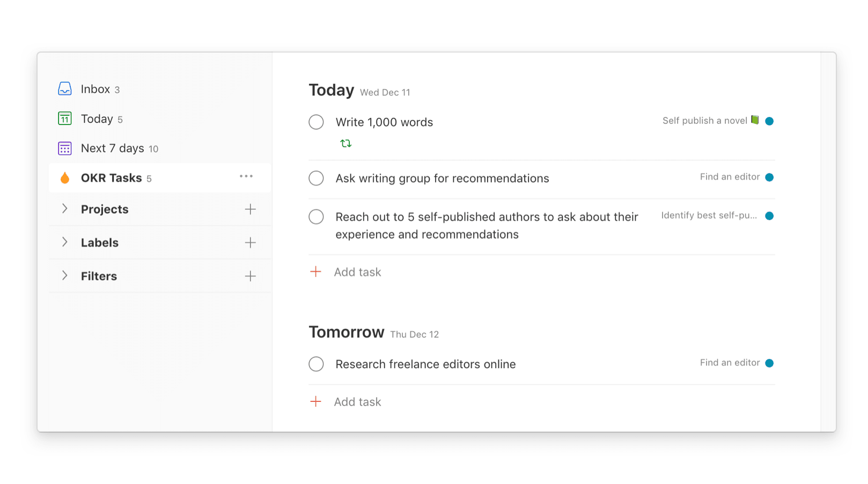Click the Today calendar icon
The image size is (868, 484).
click(x=64, y=119)
